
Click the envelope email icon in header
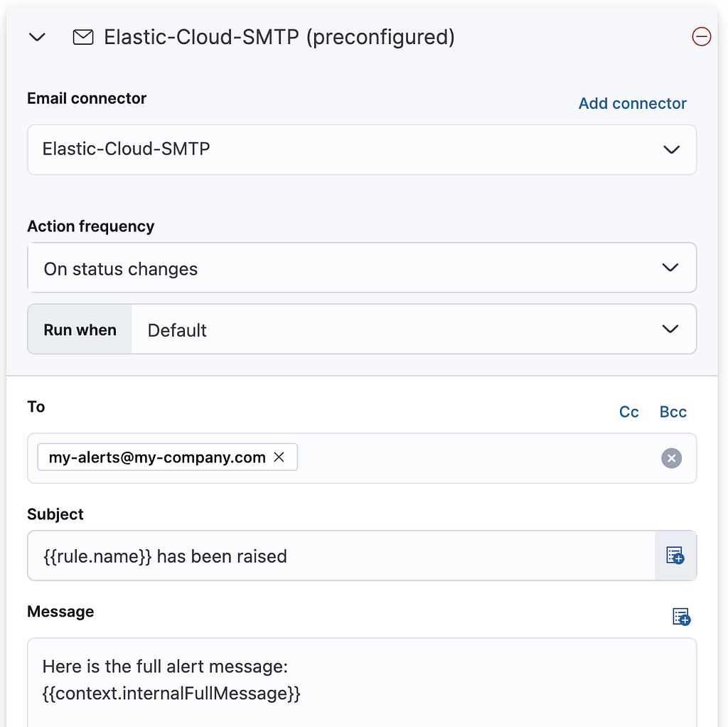tap(83, 37)
